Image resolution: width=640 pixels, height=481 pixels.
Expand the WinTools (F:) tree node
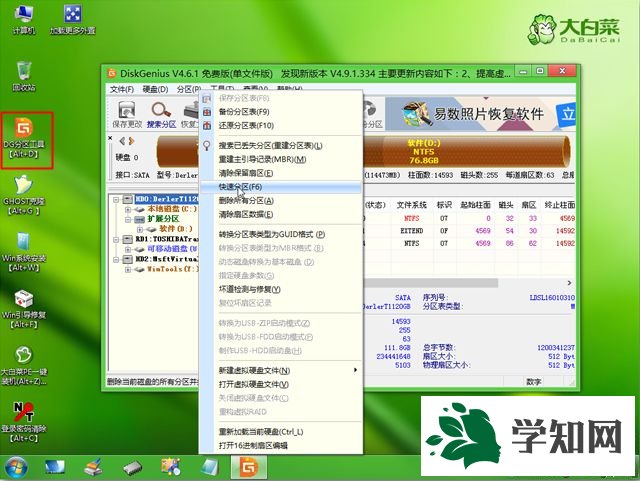(x=128, y=269)
